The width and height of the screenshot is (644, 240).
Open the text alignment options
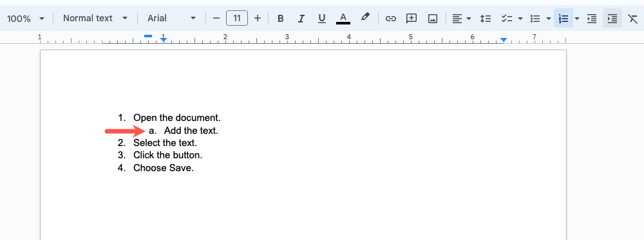click(x=457, y=19)
